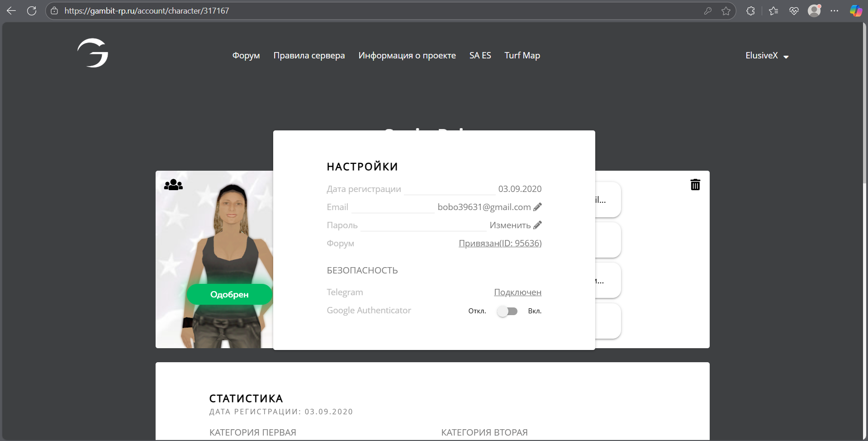Reload the page with refresh icon
The image size is (868, 441).
point(32,11)
